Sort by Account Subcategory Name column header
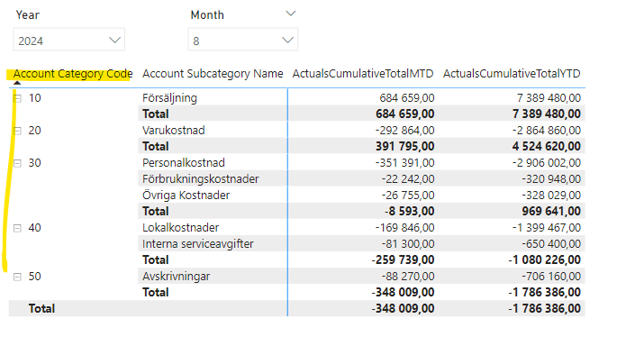The height and width of the screenshot is (355, 644). pyautogui.click(x=213, y=74)
